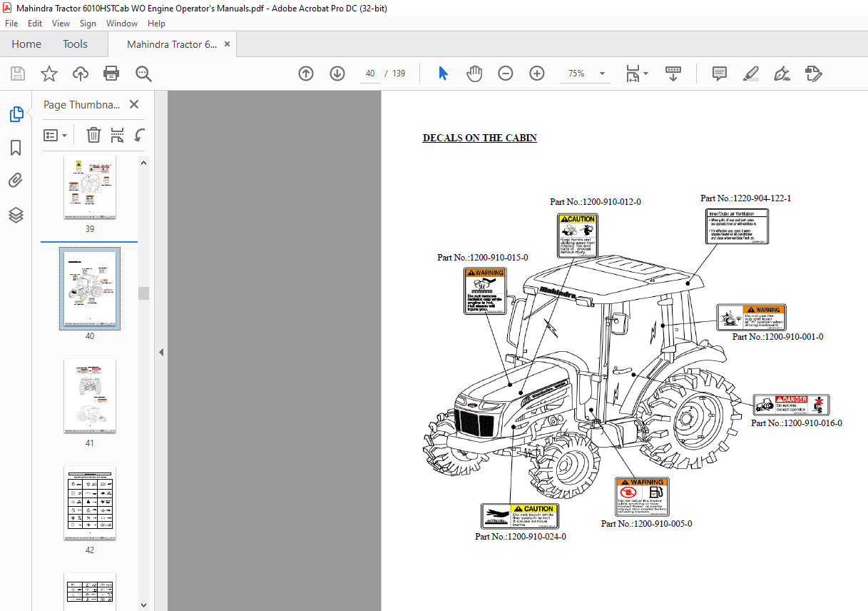Click the stamp tool icon
Image resolution: width=868 pixels, height=611 pixels.
[814, 74]
